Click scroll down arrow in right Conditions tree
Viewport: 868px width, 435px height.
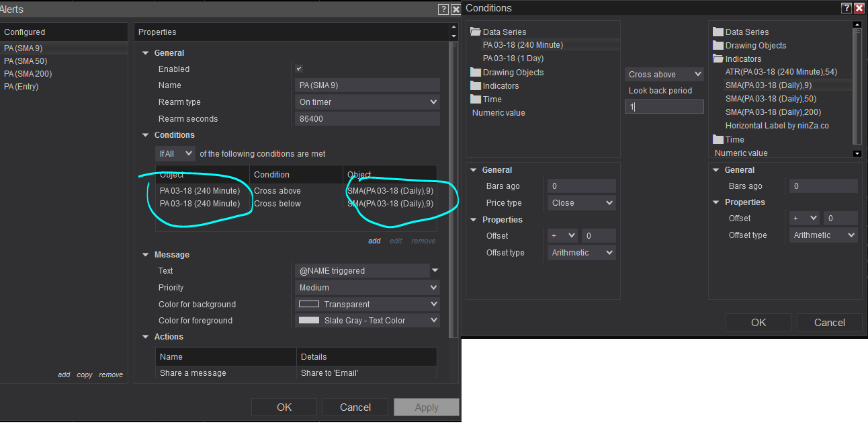coord(857,153)
